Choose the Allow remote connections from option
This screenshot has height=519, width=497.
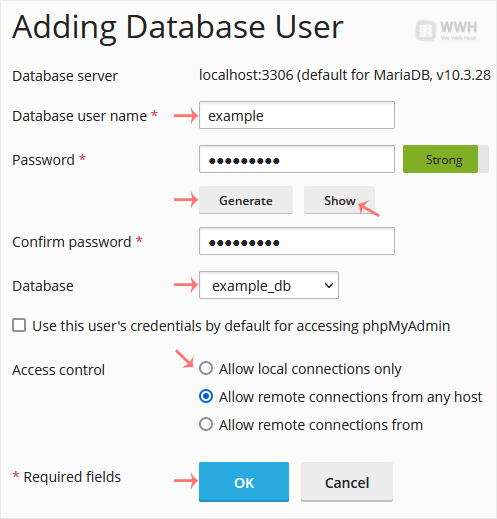[206, 425]
